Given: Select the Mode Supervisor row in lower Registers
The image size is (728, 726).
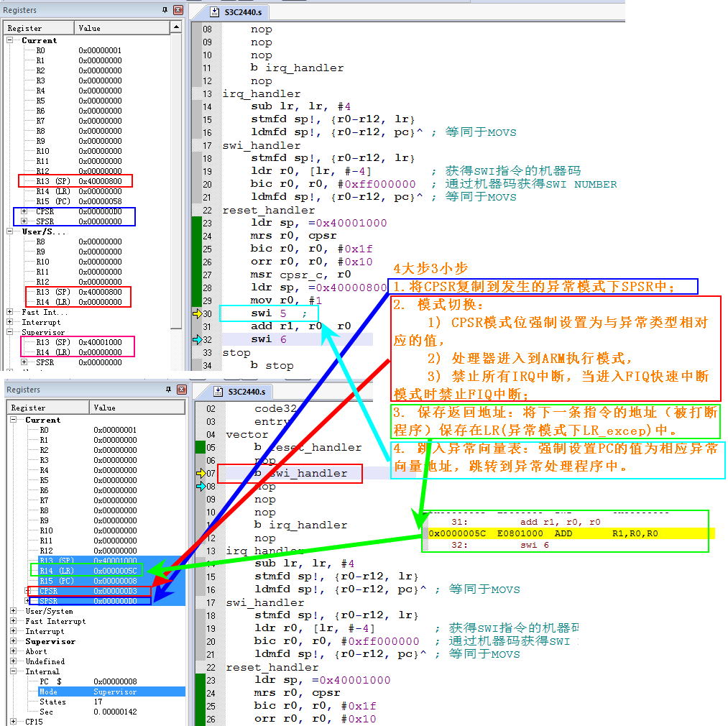Looking at the screenshot, I should click(x=111, y=691).
